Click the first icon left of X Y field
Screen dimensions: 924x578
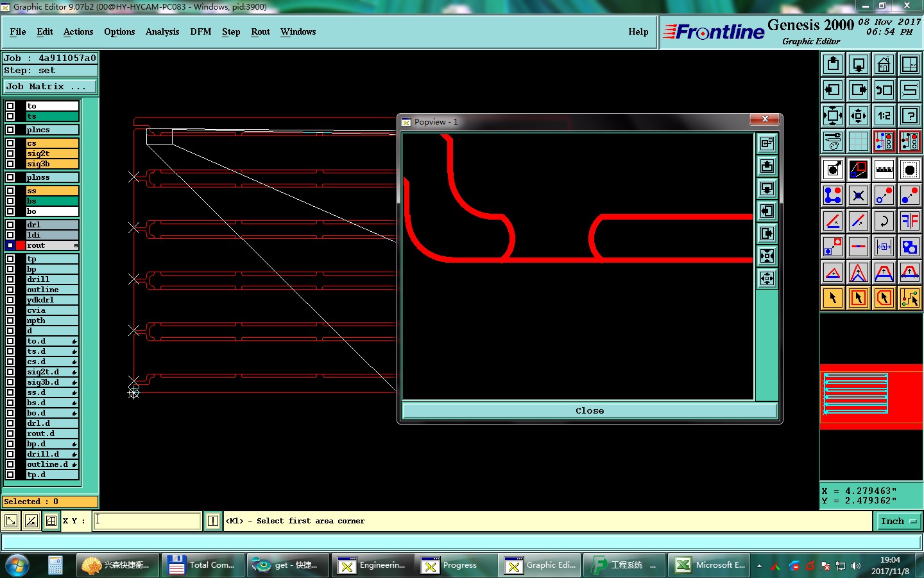pyautogui.click(x=10, y=521)
